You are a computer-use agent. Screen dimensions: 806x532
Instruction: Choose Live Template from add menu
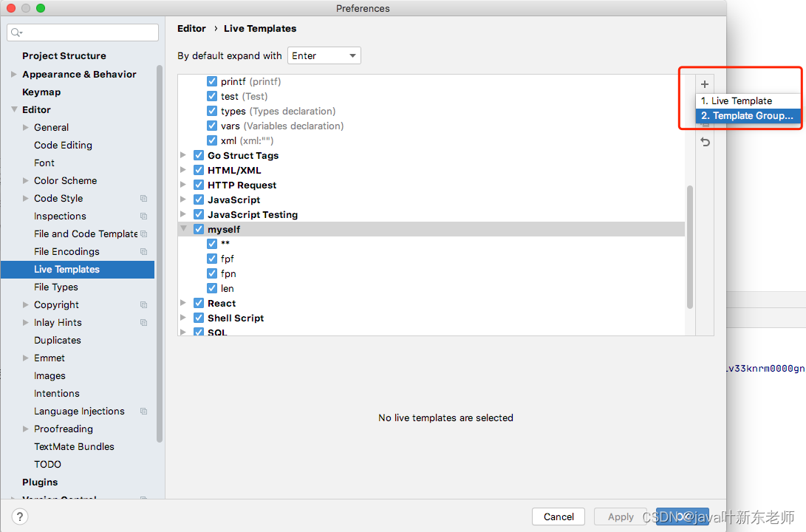point(748,100)
